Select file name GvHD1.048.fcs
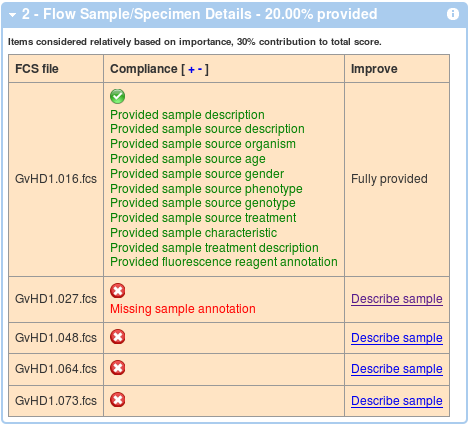This screenshot has height=426, width=470. (56, 338)
